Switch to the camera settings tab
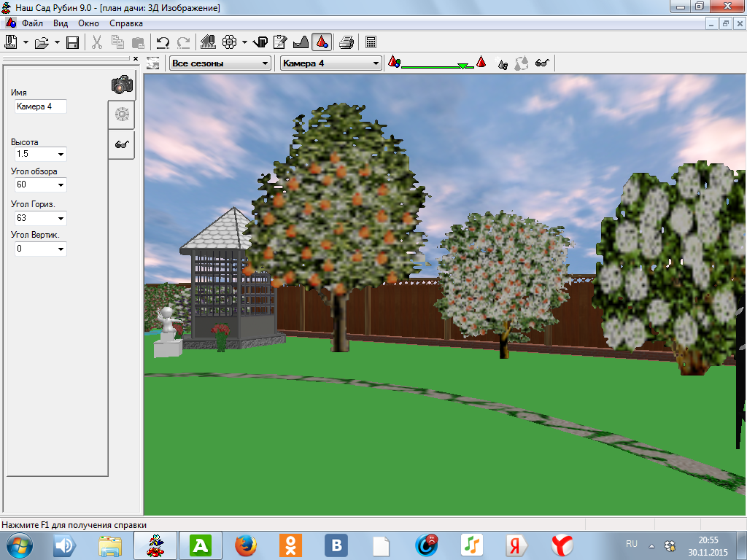 (x=122, y=85)
